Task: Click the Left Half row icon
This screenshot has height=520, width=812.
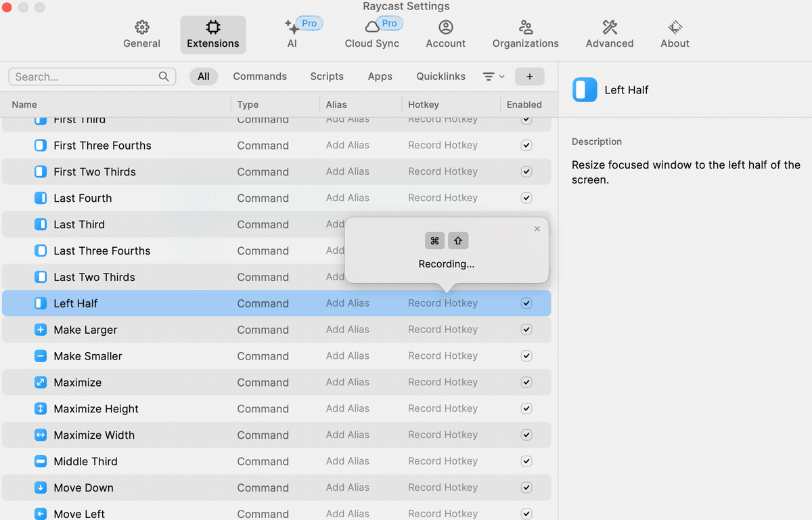Action: point(41,303)
